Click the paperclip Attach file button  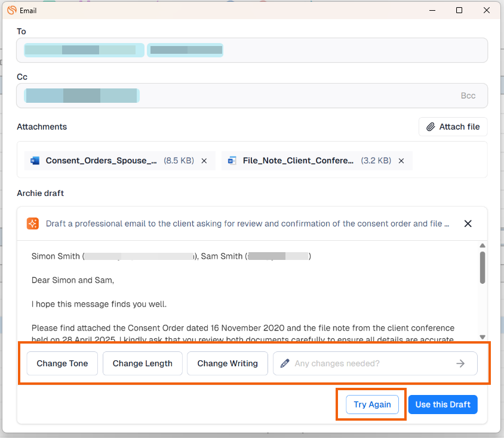(x=453, y=127)
